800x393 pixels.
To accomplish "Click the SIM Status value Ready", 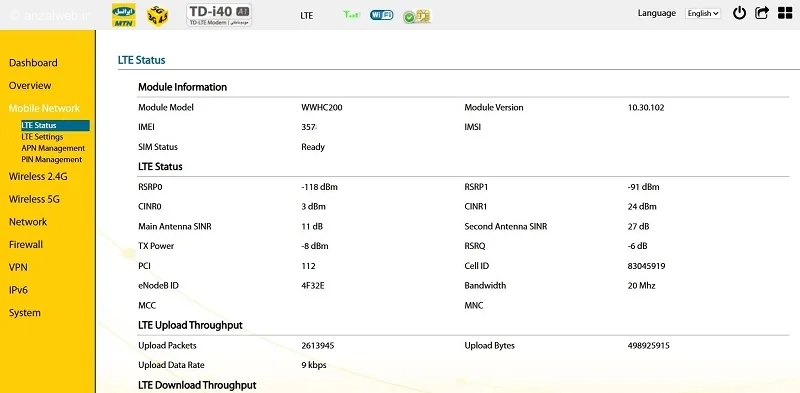I will pyautogui.click(x=313, y=147).
